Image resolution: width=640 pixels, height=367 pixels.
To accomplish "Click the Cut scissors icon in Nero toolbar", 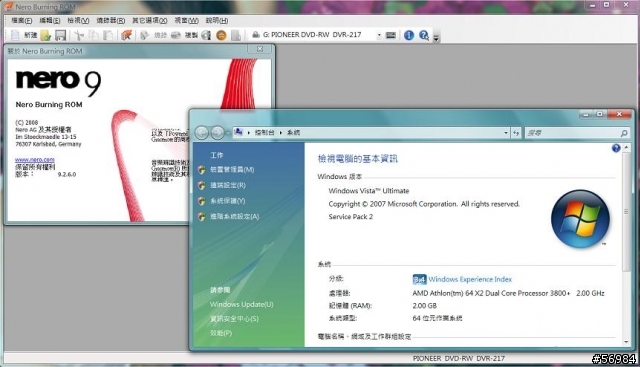I will click(79, 36).
